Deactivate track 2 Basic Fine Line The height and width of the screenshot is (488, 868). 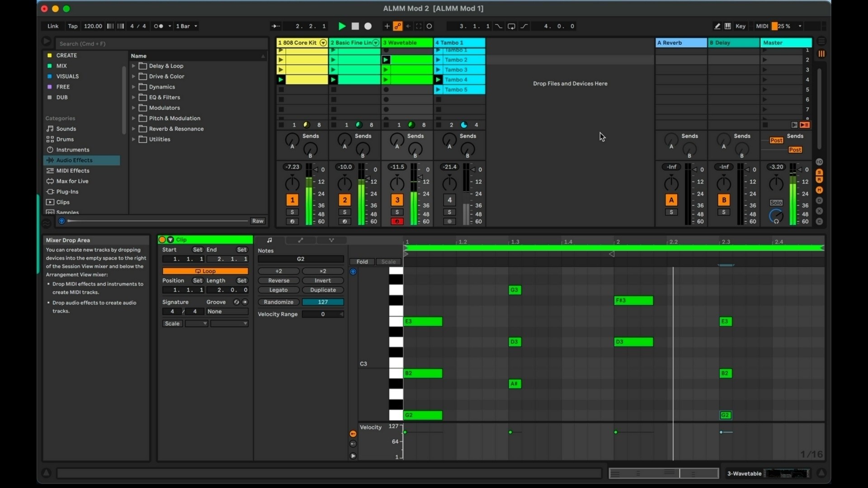point(344,200)
